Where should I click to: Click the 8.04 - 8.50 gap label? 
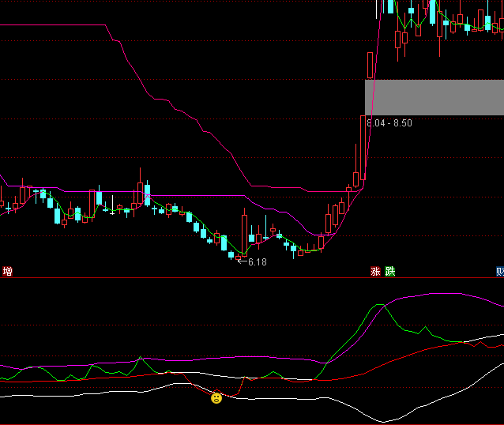pyautogui.click(x=389, y=123)
